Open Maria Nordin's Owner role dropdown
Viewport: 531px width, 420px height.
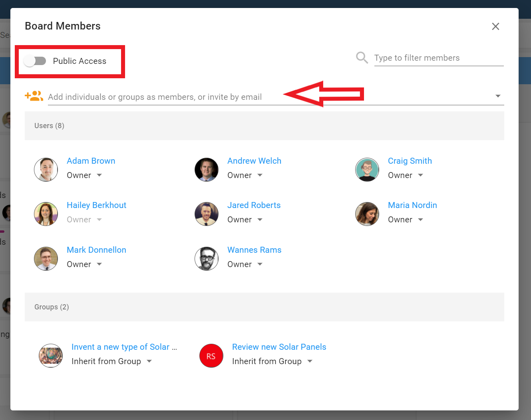pyautogui.click(x=406, y=220)
